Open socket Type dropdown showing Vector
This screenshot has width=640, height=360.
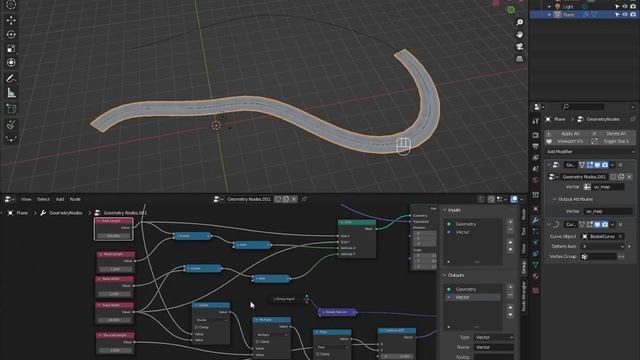[493, 338]
